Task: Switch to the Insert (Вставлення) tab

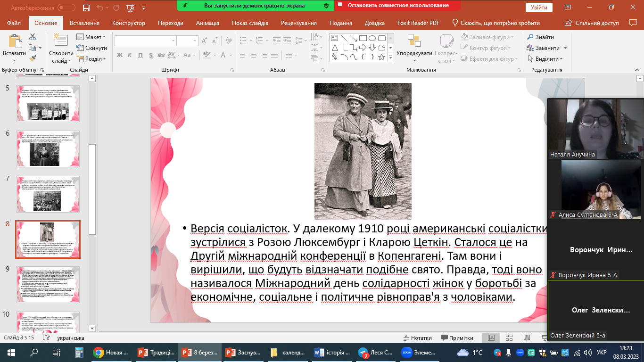Action: pos(84,23)
